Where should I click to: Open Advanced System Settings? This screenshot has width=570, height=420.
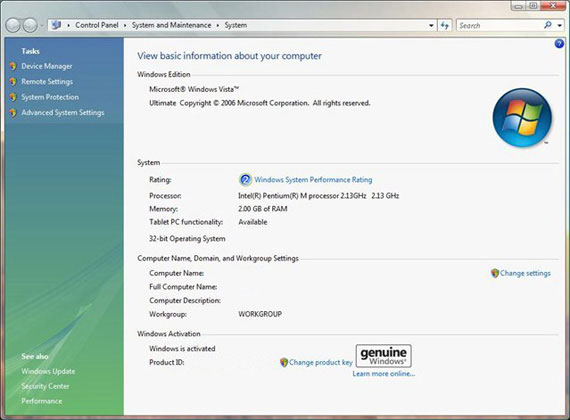(x=63, y=113)
